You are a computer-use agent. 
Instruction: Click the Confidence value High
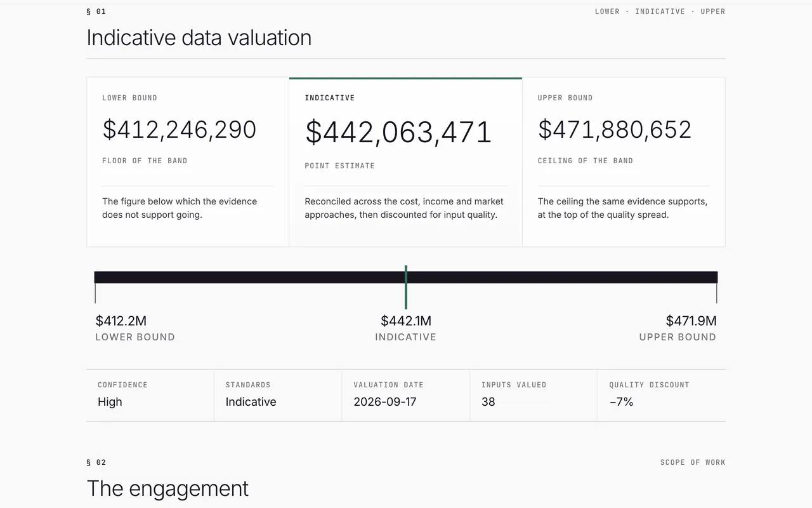pyautogui.click(x=110, y=402)
